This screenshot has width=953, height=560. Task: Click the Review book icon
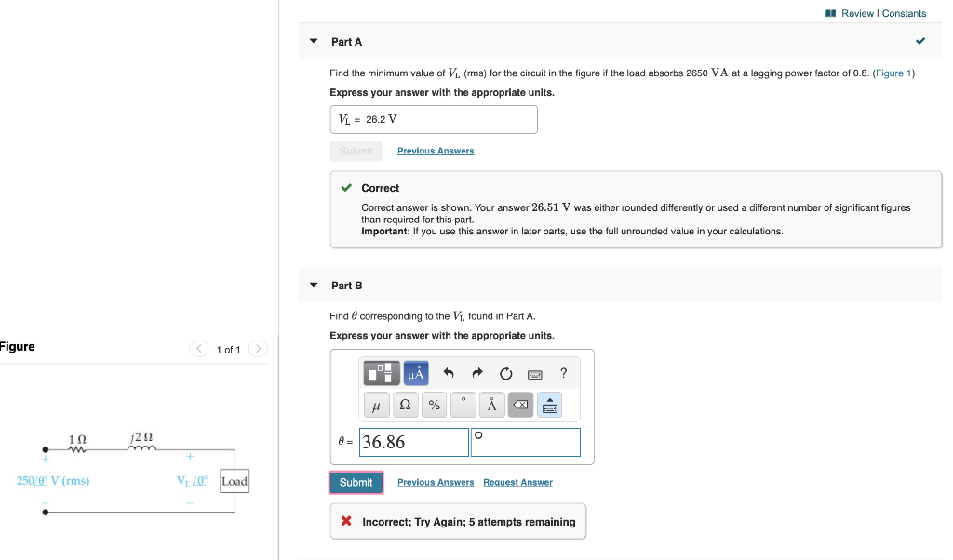click(x=830, y=13)
